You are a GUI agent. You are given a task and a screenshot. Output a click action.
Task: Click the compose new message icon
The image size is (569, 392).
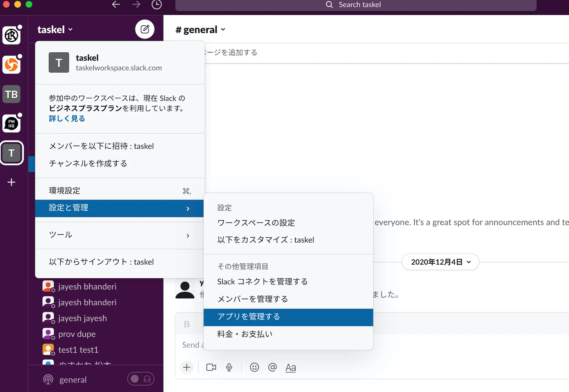(145, 29)
